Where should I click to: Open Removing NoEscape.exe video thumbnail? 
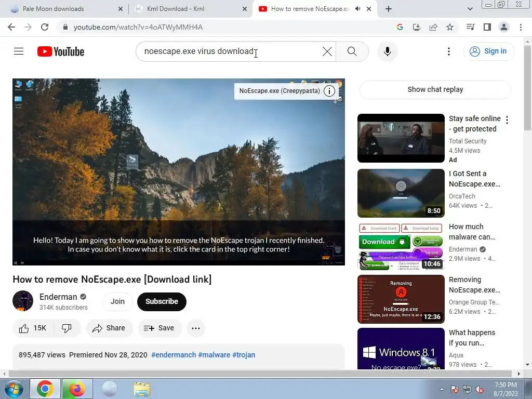(401, 299)
